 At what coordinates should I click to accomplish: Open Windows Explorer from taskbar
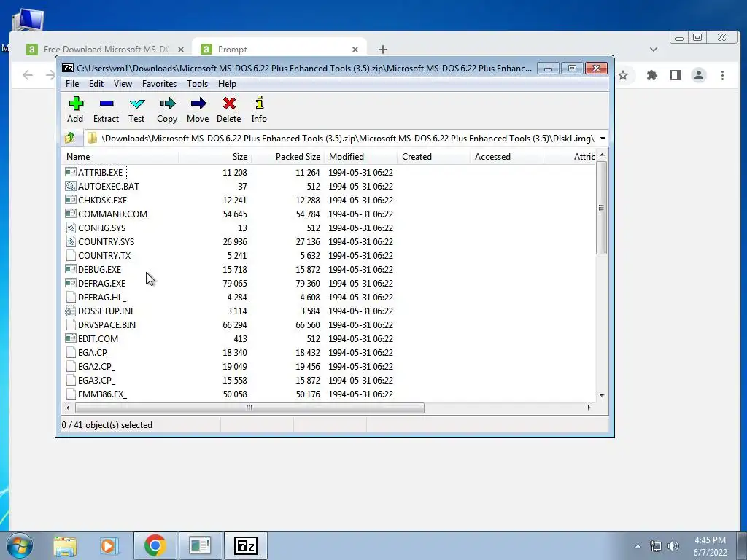[x=65, y=545]
